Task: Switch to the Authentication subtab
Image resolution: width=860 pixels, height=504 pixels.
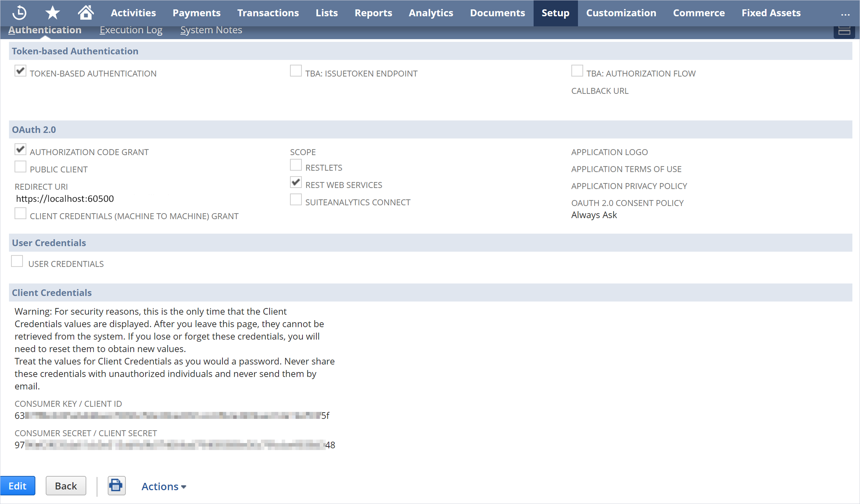Action: pyautogui.click(x=45, y=30)
